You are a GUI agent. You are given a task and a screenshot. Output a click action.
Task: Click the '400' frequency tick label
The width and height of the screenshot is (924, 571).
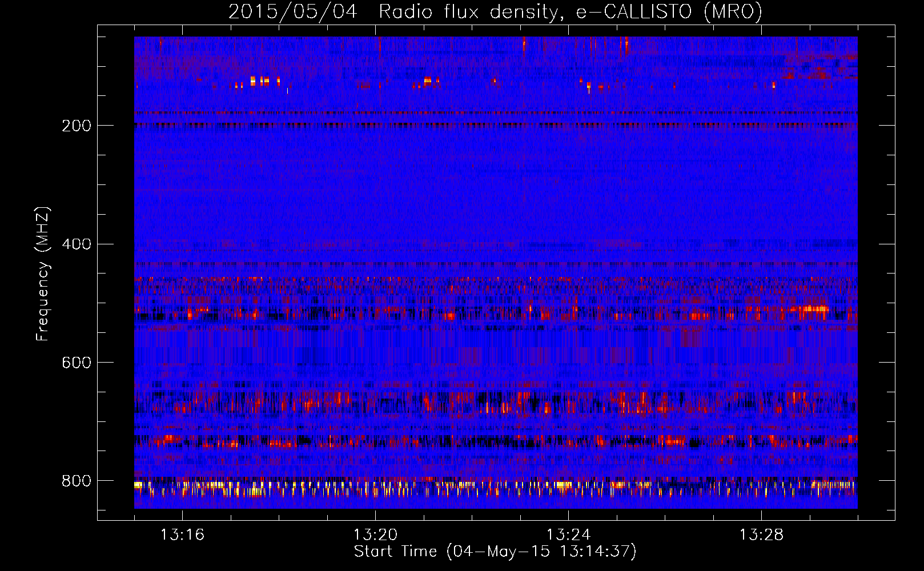click(x=77, y=244)
